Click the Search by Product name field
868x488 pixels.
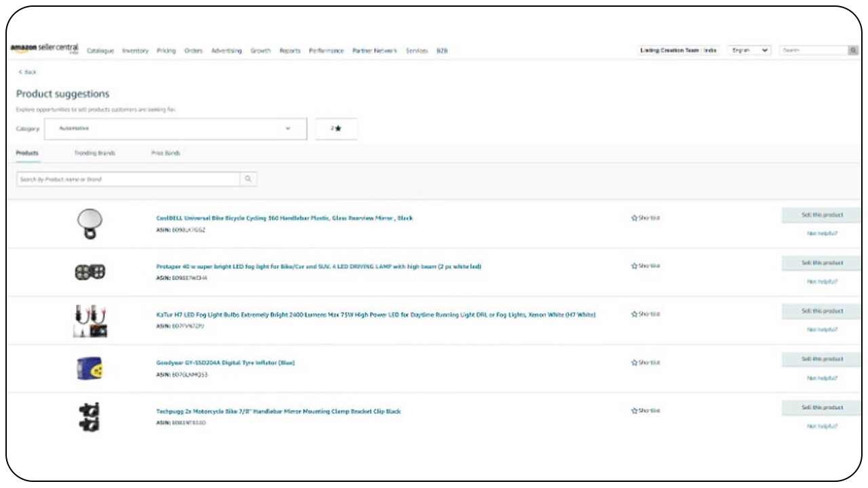[x=127, y=179]
